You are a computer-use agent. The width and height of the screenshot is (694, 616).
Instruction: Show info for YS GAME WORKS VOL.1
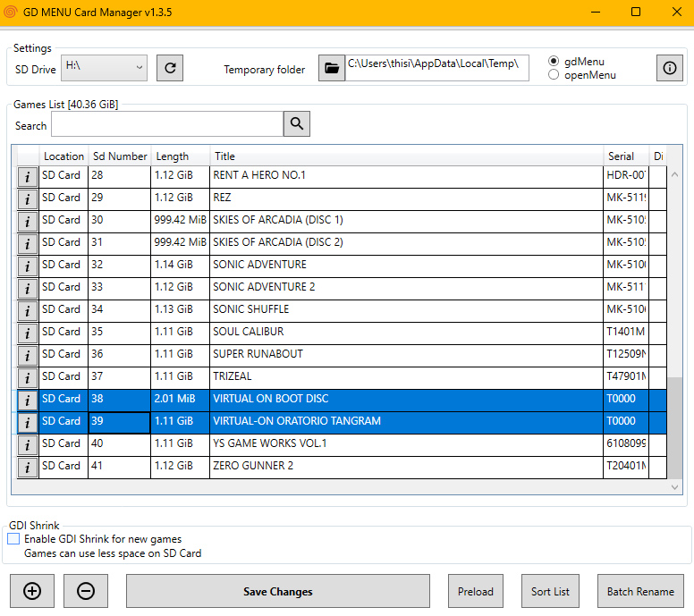28,445
